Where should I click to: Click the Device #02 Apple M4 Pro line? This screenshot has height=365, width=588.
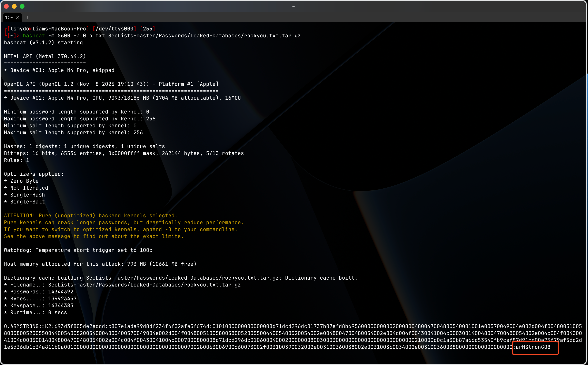[122, 98]
